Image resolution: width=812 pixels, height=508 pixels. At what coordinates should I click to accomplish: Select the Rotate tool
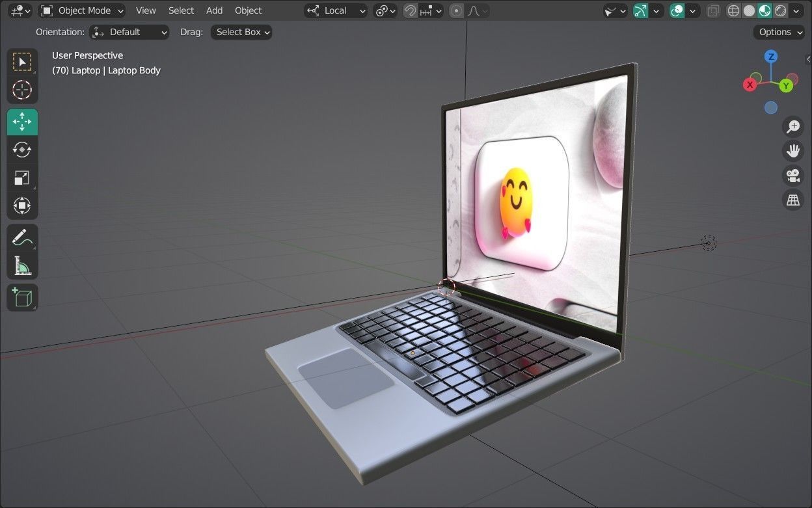click(x=22, y=150)
